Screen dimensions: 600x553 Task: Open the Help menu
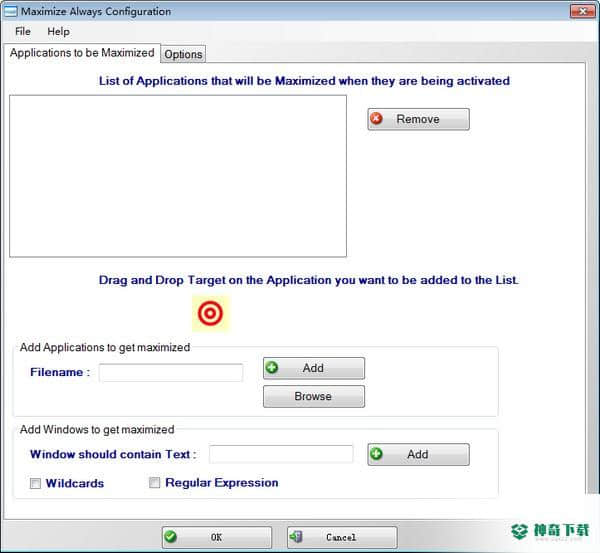[x=58, y=31]
